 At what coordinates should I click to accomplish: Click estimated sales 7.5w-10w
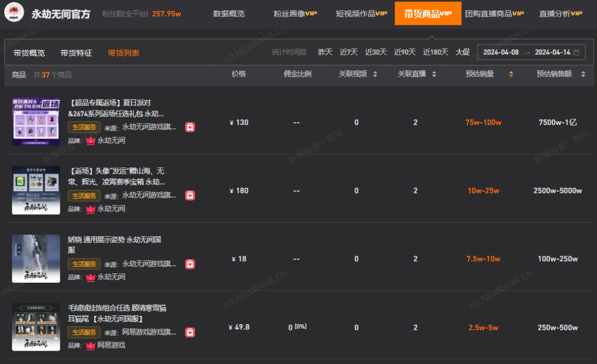click(483, 259)
